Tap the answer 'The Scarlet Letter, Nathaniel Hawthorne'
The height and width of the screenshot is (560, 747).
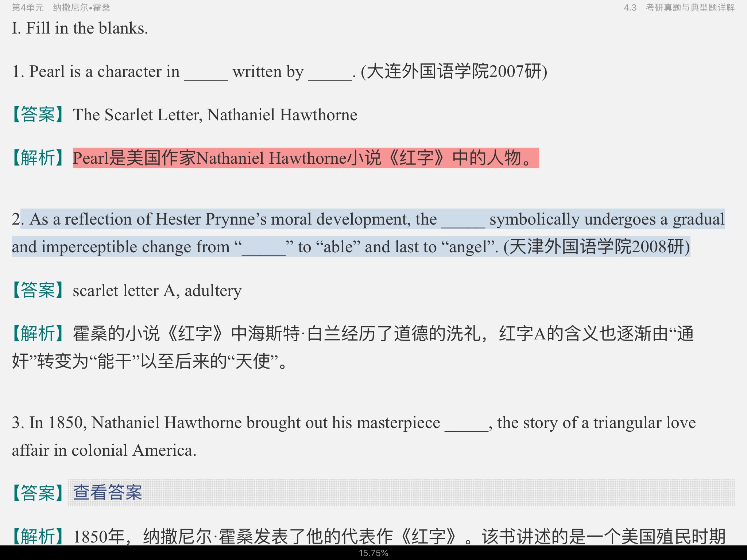coord(215,115)
